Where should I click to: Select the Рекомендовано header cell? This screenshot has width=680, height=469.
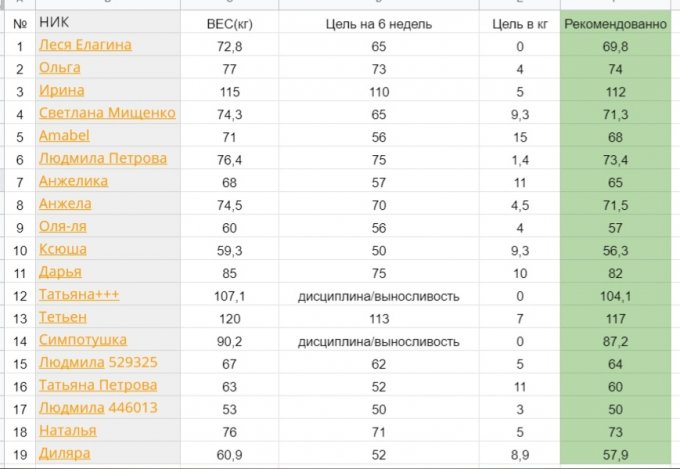click(x=615, y=22)
